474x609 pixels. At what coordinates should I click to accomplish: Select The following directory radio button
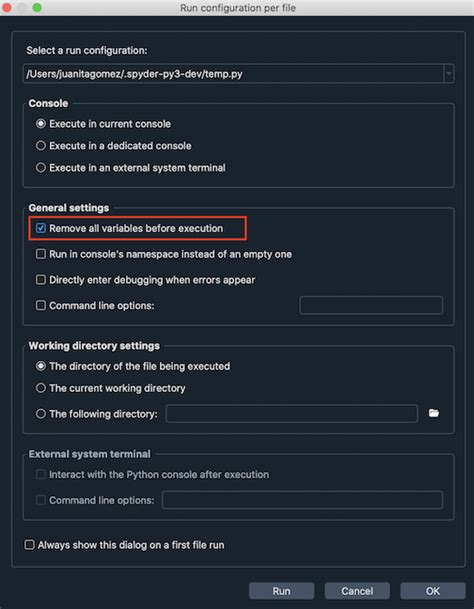click(41, 414)
